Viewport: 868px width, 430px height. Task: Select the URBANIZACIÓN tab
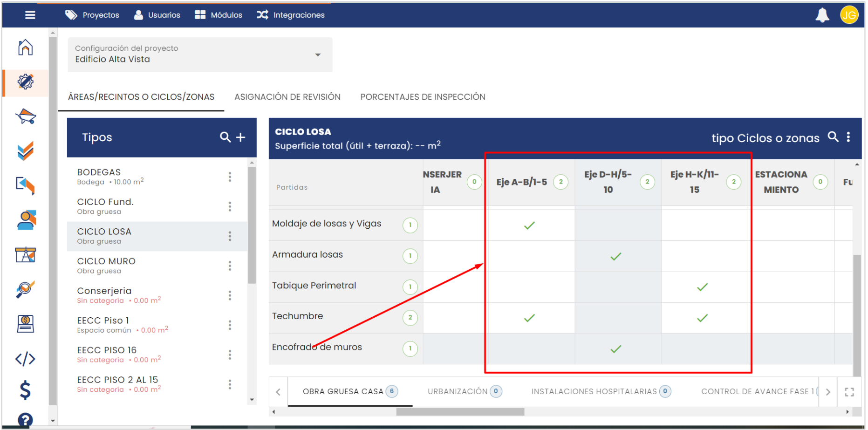(x=458, y=391)
